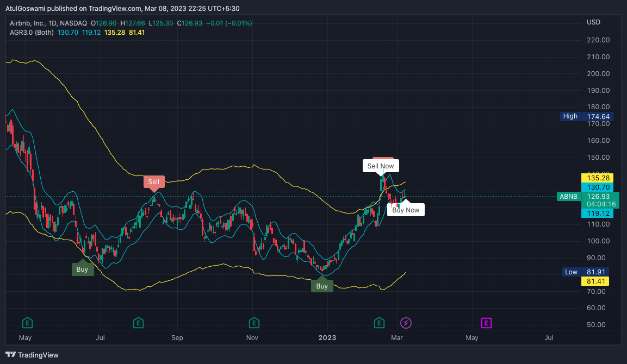Select the white Buy Now signal label
This screenshot has height=364, width=627.
tap(406, 210)
